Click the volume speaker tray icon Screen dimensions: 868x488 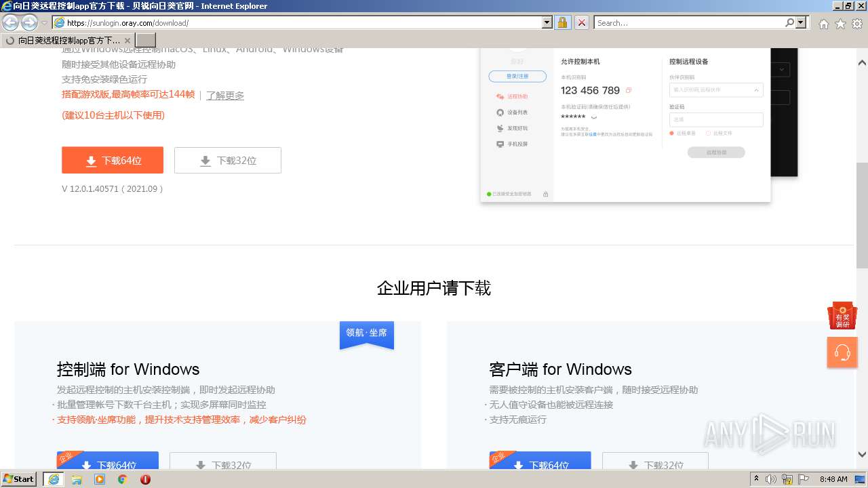click(771, 479)
